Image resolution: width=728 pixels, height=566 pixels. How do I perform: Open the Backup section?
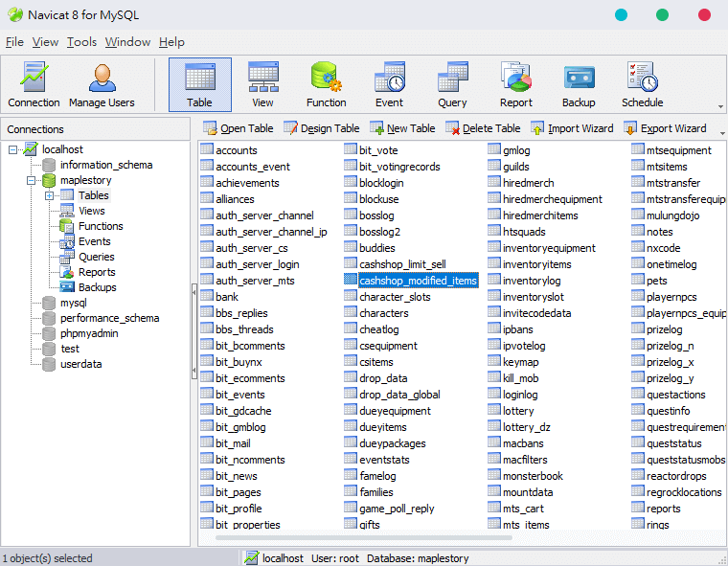point(579,85)
